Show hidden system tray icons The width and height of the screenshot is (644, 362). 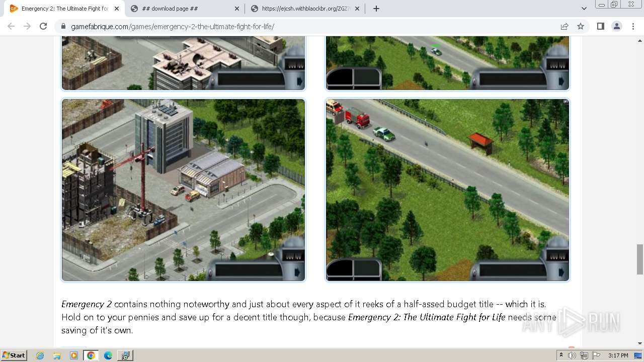[561, 355]
